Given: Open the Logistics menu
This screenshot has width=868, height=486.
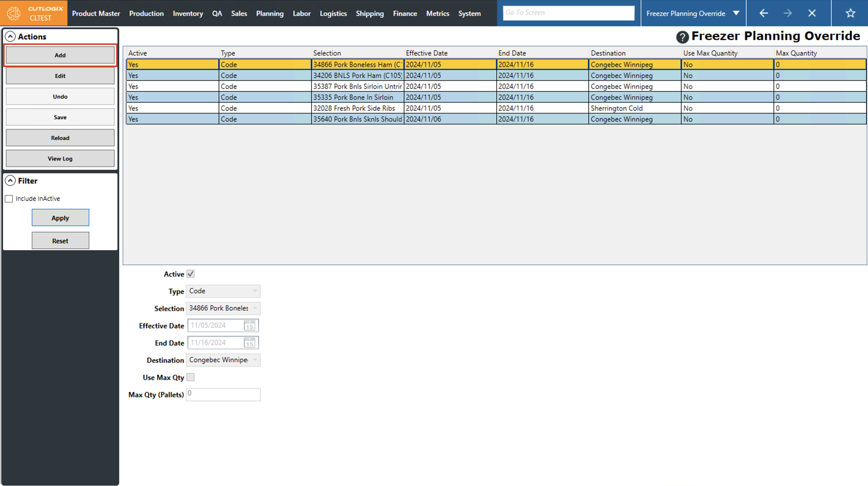Looking at the screenshot, I should pos(333,14).
